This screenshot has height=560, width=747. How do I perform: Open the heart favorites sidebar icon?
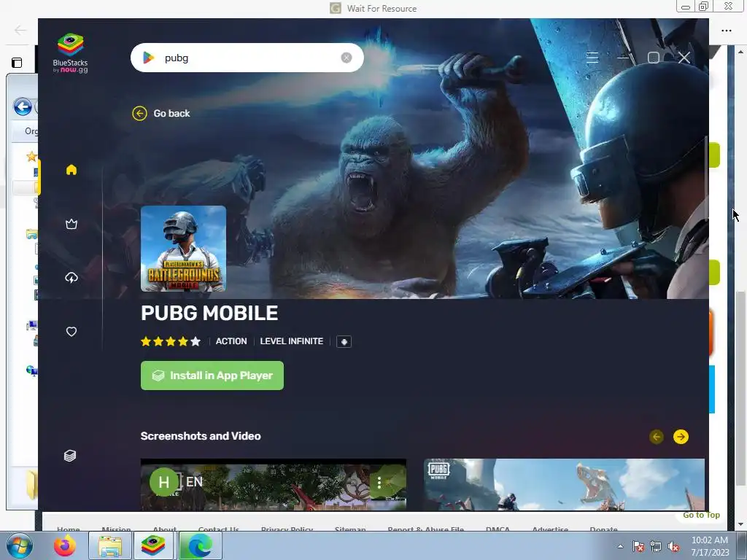pos(71,332)
